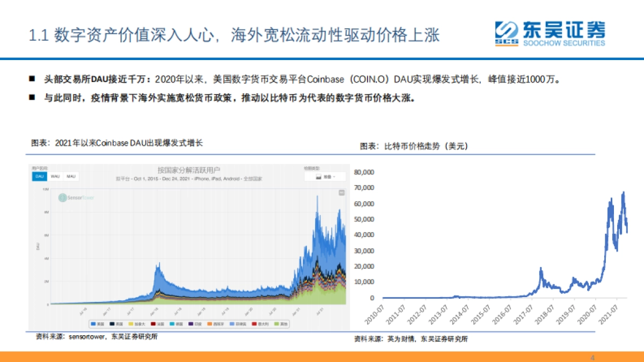Toggle the 意大利 legend entry off
Image resolution: width=644 pixels, height=362 pixels.
254,322
